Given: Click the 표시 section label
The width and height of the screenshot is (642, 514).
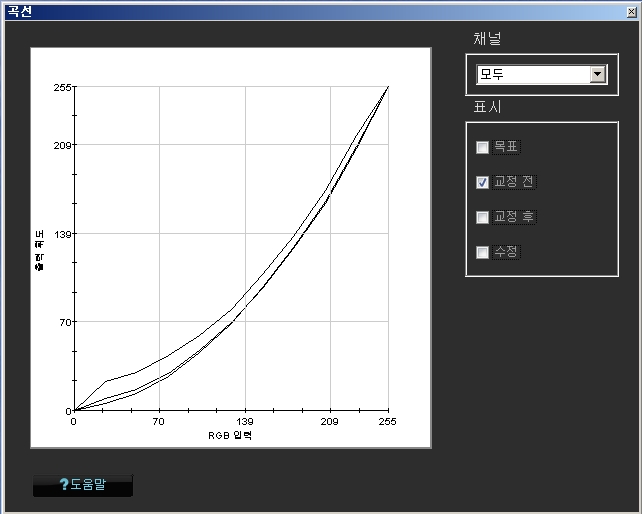Looking at the screenshot, I should click(487, 108).
